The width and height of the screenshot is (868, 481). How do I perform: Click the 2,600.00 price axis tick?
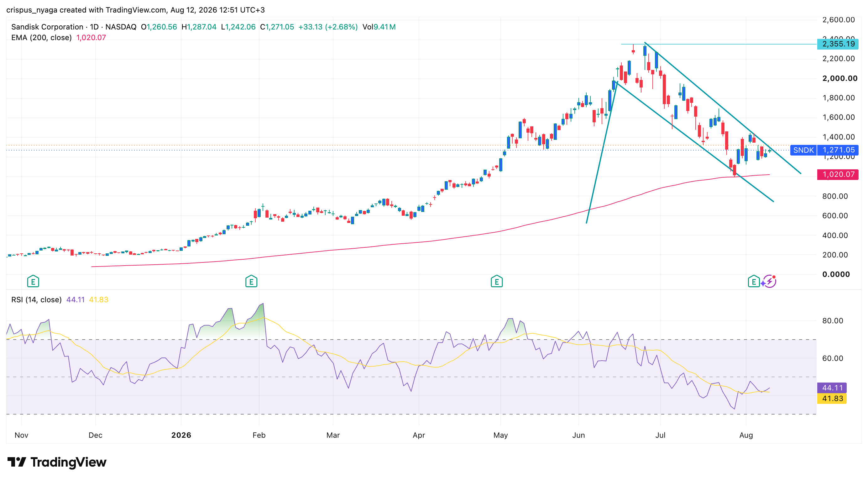[838, 20]
